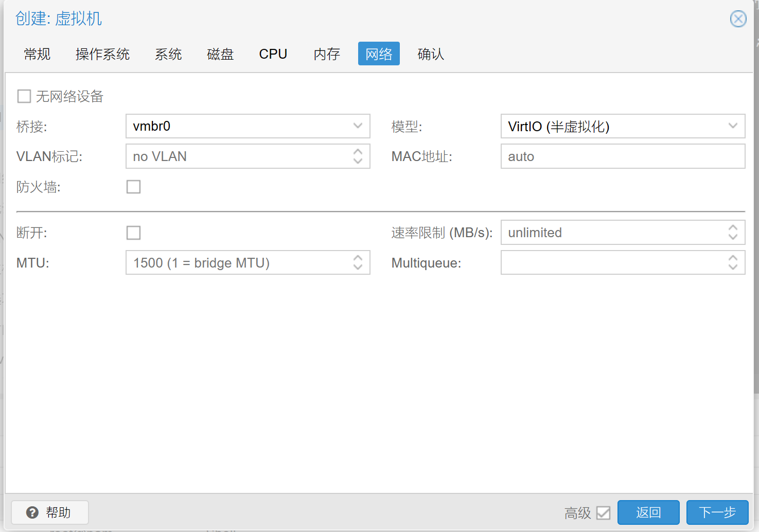
Task: Check the 断开 checkbox
Action: (x=134, y=233)
